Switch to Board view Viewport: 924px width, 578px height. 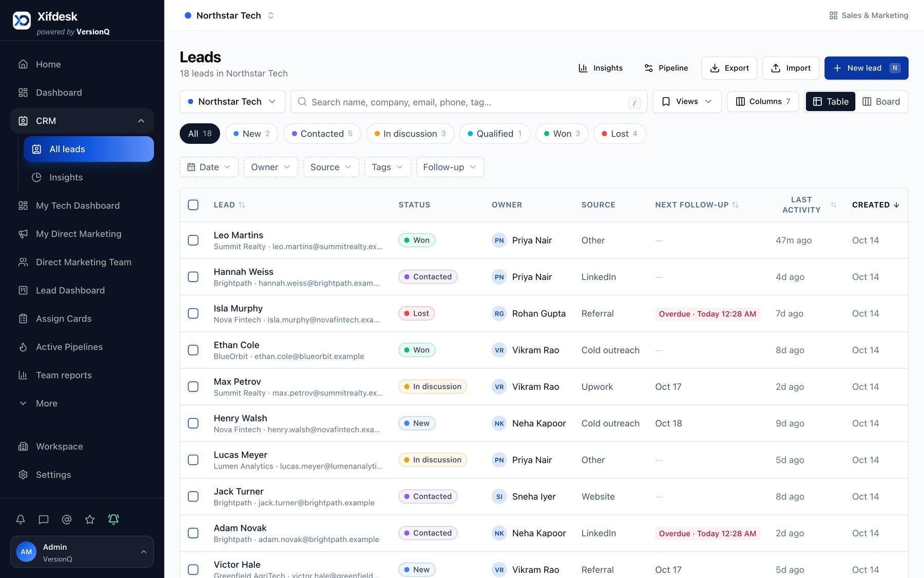point(881,102)
